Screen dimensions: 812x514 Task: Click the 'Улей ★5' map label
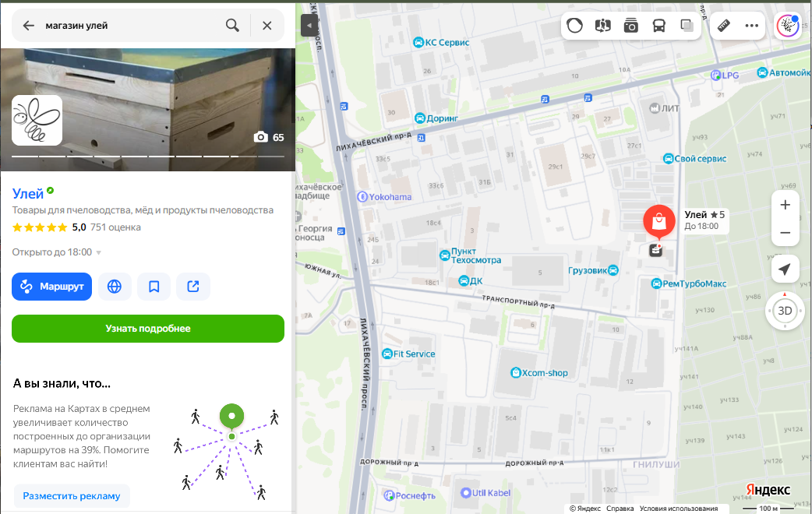tap(704, 220)
